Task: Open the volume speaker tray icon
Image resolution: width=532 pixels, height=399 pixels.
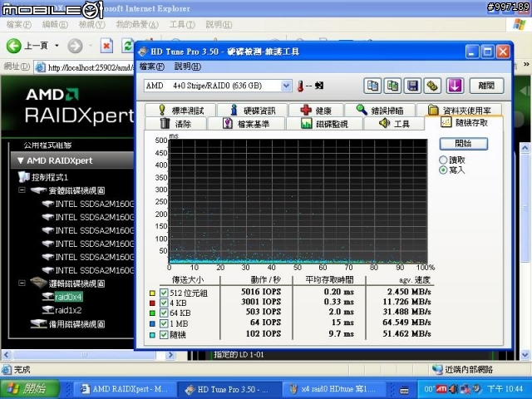Action: pyautogui.click(x=452, y=388)
